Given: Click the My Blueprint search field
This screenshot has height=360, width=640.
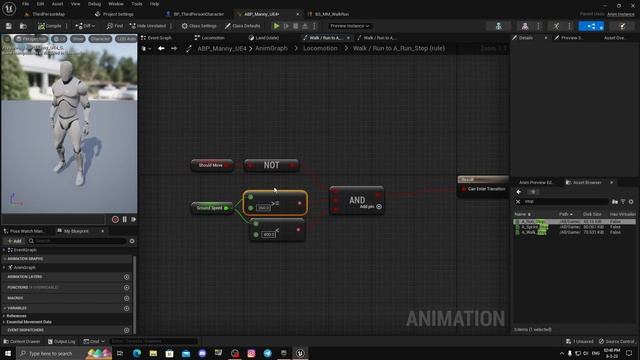Looking at the screenshot, I should pyautogui.click(x=77, y=241).
